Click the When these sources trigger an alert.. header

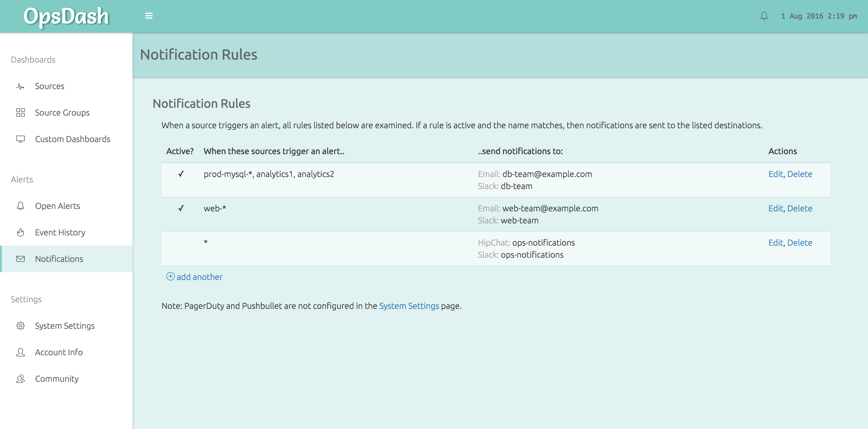(x=274, y=151)
